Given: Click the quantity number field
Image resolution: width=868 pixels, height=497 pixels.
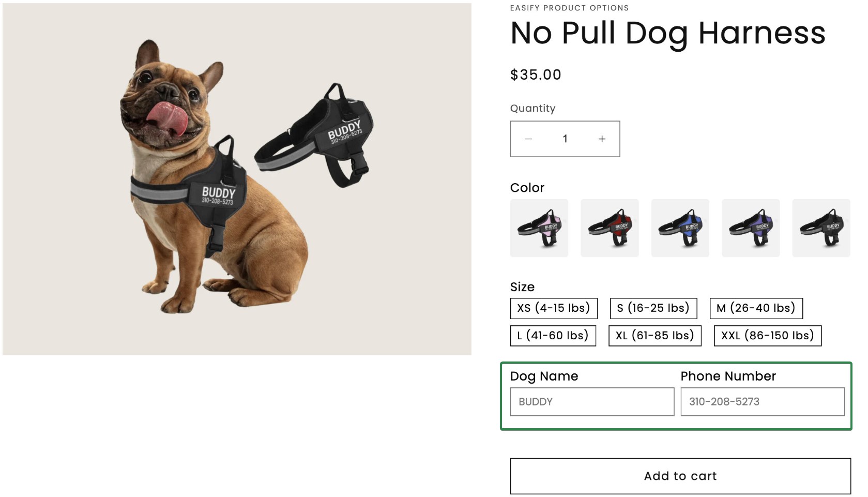Looking at the screenshot, I should (565, 139).
